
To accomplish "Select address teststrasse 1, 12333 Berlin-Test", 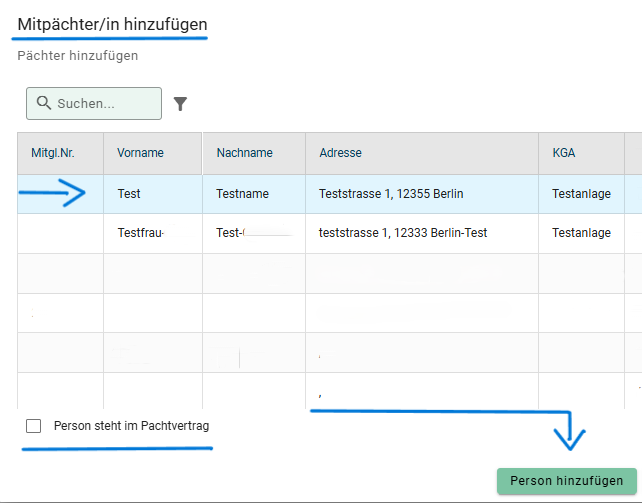I will 403,233.
